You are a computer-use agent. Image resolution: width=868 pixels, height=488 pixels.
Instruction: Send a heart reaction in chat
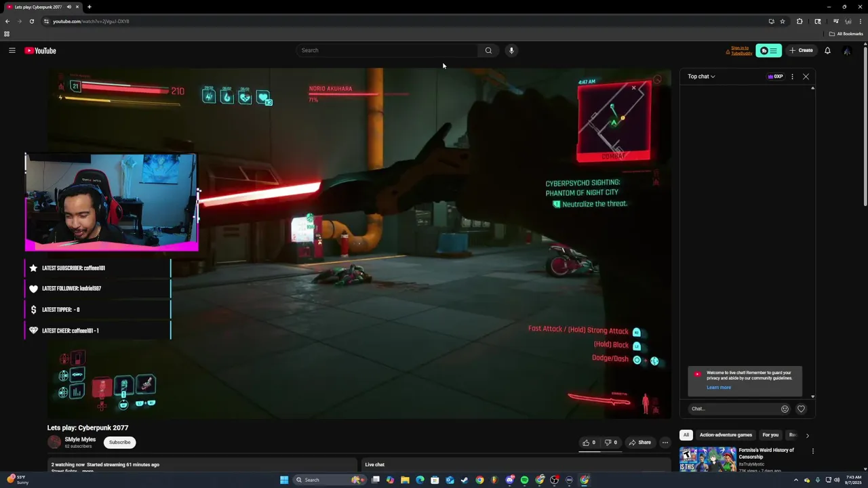[801, 409]
